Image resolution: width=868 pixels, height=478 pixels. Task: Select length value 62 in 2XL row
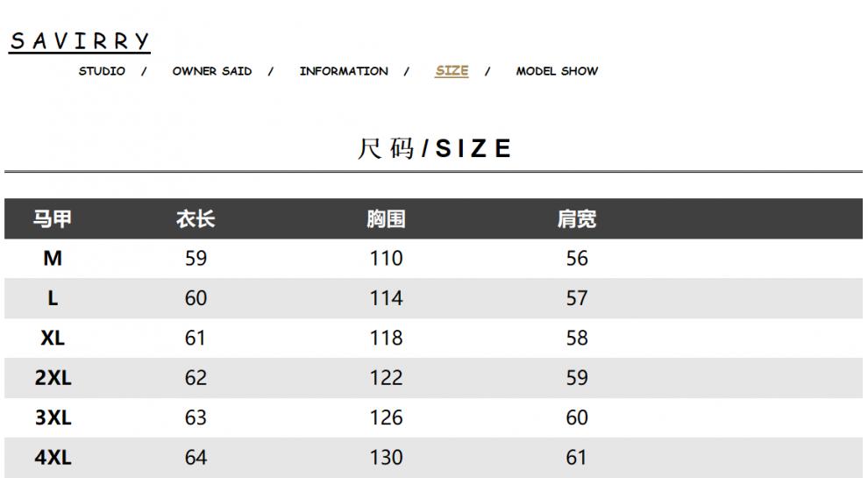pyautogui.click(x=196, y=378)
